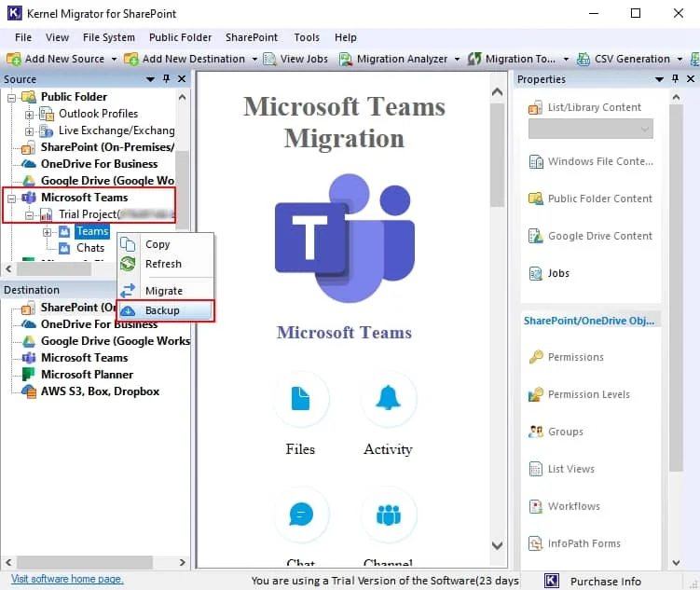The width and height of the screenshot is (700, 590).
Task: Open the Public Folder menu
Action: pyautogui.click(x=180, y=37)
